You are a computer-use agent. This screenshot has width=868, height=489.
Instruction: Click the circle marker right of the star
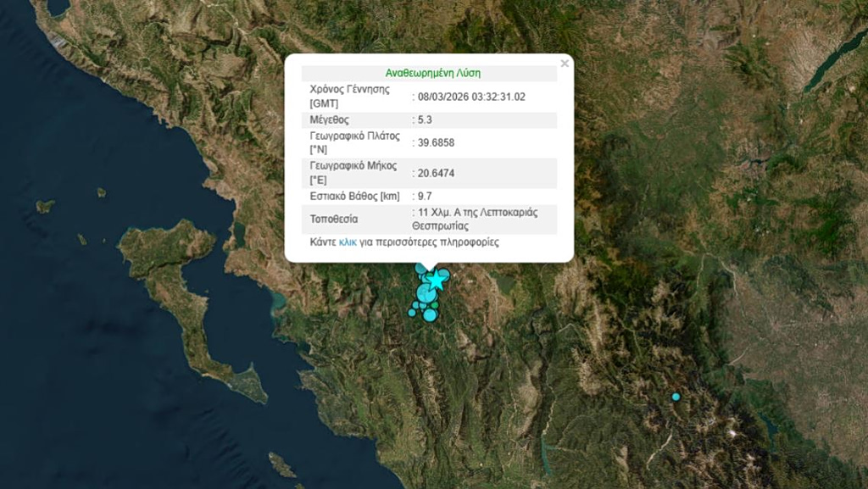[443, 274]
